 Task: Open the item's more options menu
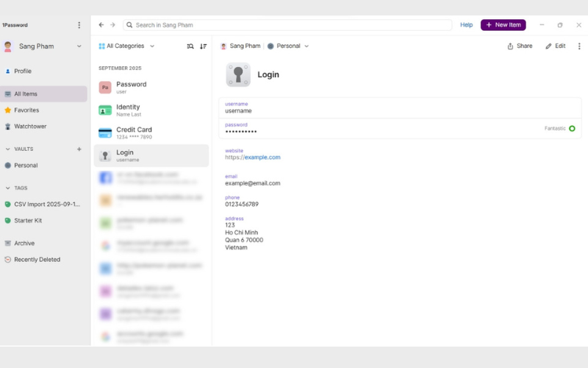pyautogui.click(x=579, y=46)
